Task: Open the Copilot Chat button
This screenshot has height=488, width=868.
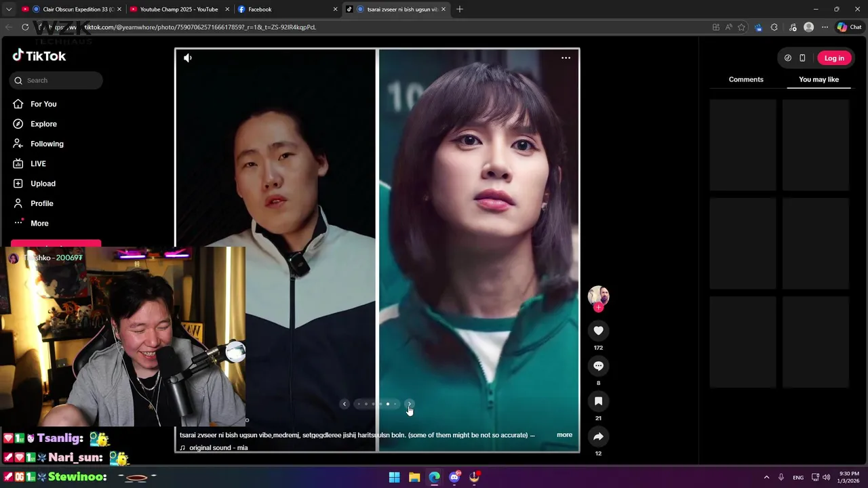Action: click(x=849, y=27)
